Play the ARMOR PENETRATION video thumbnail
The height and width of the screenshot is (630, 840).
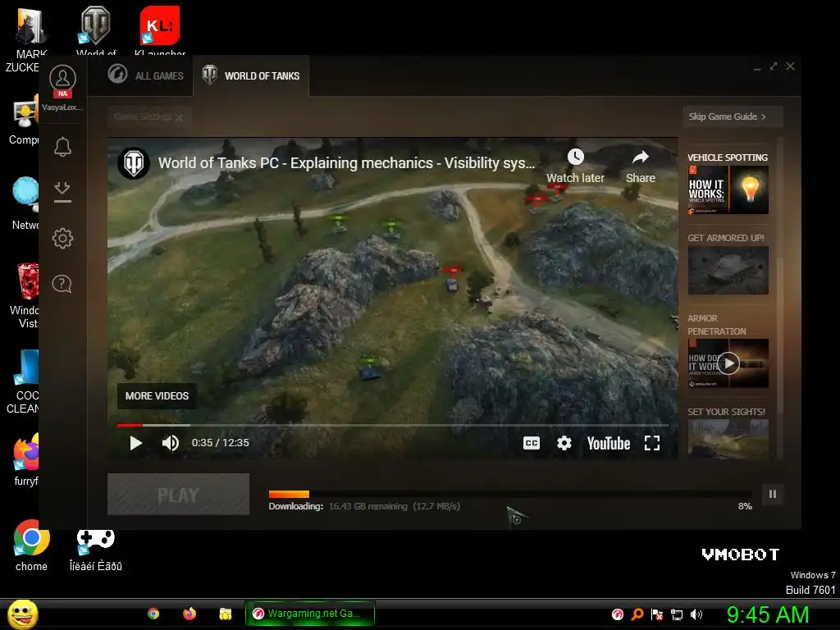point(728,363)
